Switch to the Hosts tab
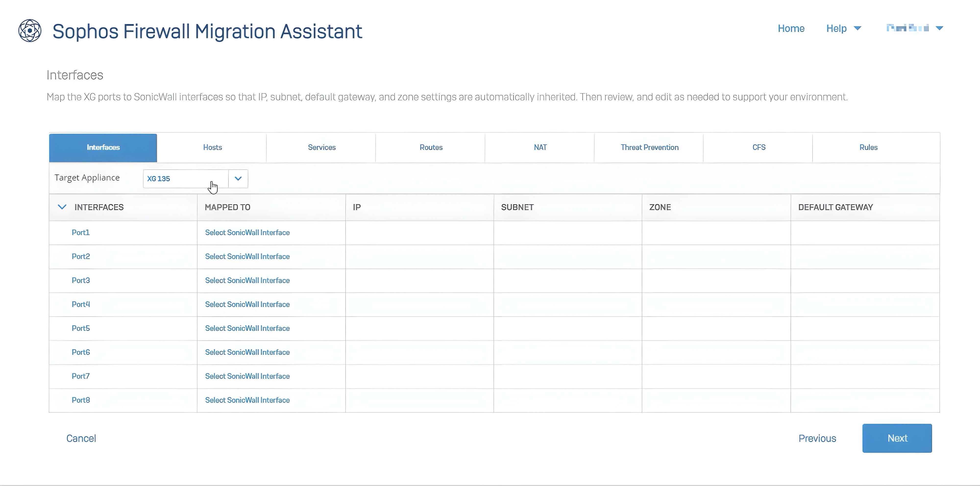Screen dimensions: 980x486 212,147
